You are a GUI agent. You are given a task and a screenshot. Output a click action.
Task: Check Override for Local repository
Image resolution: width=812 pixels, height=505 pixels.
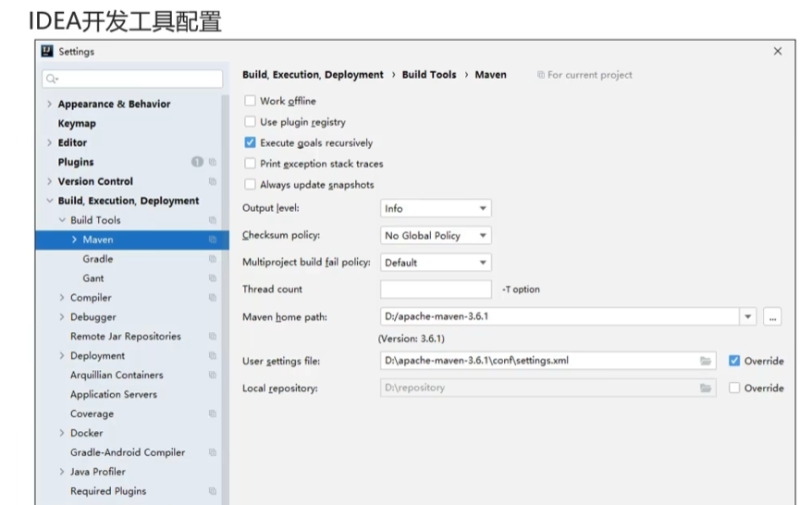[734, 388]
